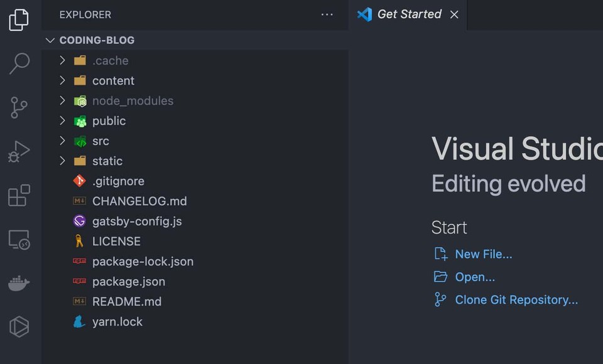Collapse the CODING-BLOG project tree
The image size is (603, 364).
50,40
